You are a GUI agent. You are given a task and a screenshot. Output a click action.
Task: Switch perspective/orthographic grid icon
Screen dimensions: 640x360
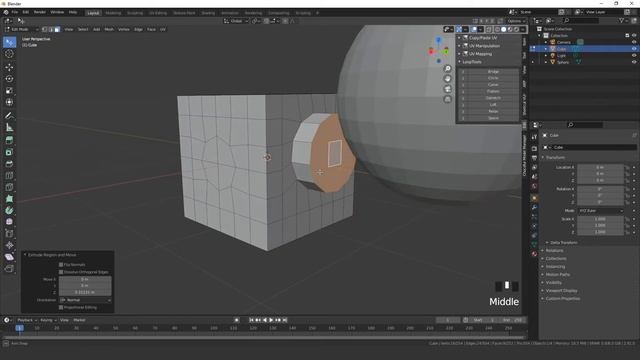click(x=447, y=99)
